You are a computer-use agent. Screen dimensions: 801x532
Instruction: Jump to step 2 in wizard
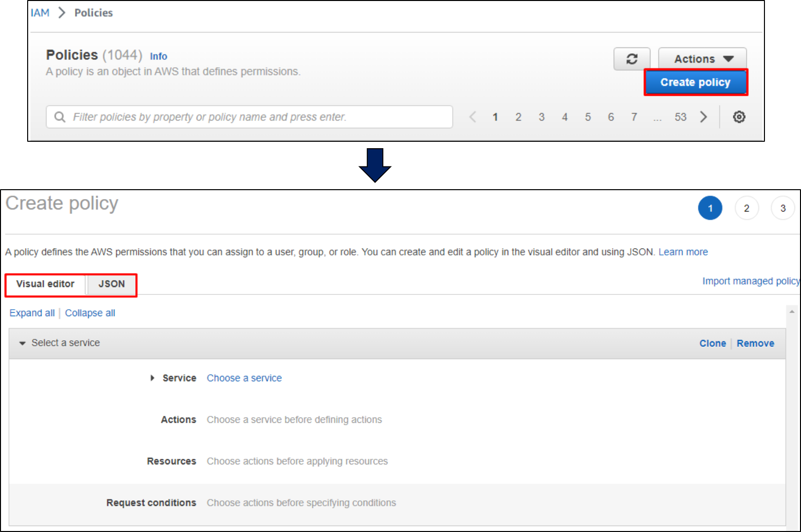point(746,208)
